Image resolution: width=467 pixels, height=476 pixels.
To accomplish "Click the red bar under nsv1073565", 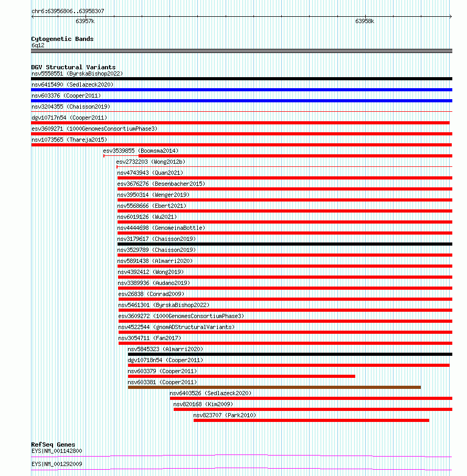I will pyautogui.click(x=241, y=145).
